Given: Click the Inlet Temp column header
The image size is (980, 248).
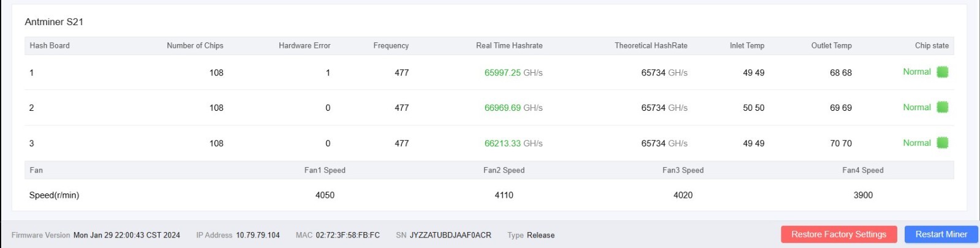Looking at the screenshot, I should (x=747, y=46).
